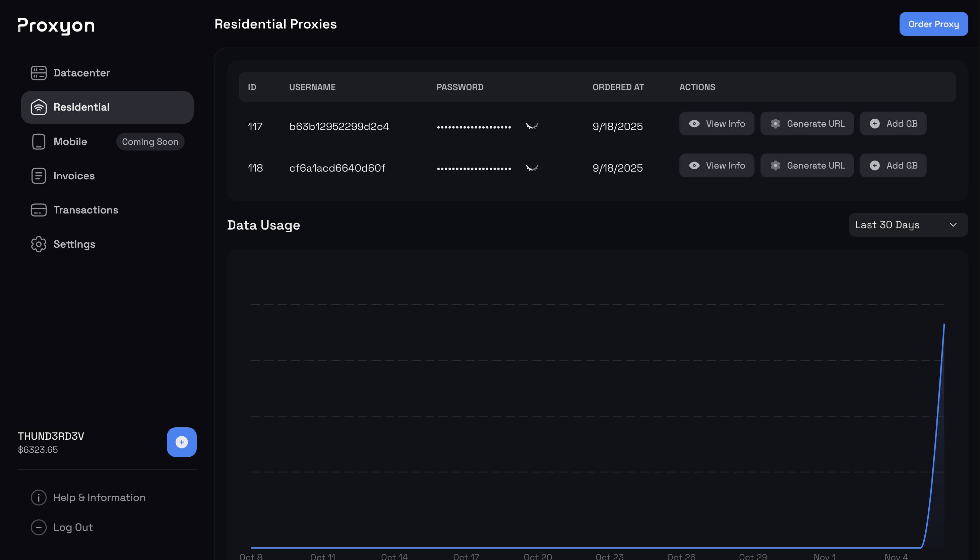Open View Info for proxy 117

tap(716, 123)
